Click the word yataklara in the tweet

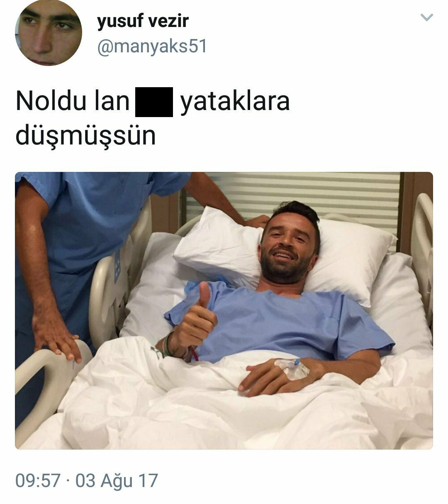235,102
